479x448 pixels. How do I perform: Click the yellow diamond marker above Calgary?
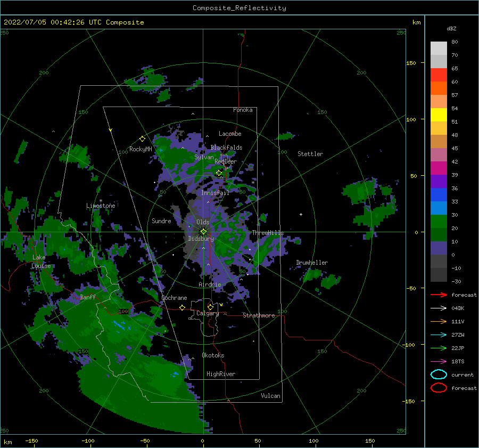210,307
